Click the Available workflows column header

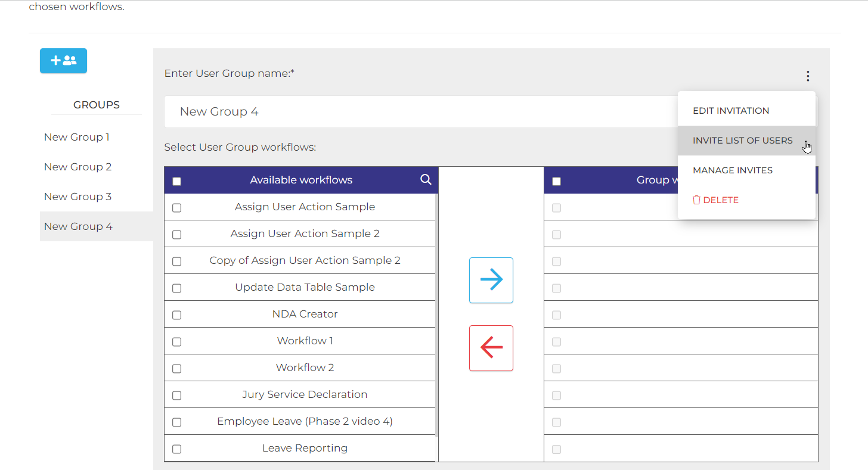[301, 180]
